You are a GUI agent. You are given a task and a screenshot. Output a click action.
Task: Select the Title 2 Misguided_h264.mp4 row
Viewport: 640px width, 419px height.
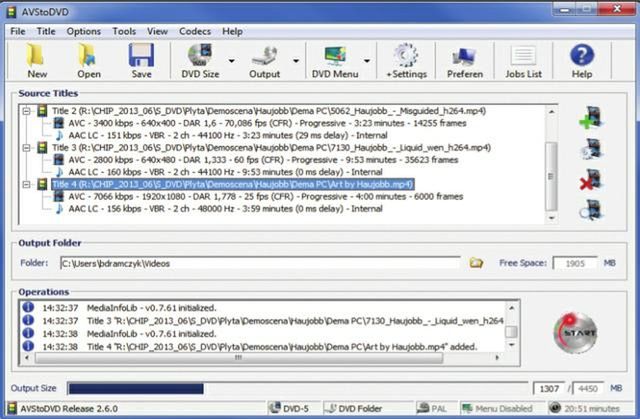point(269,111)
